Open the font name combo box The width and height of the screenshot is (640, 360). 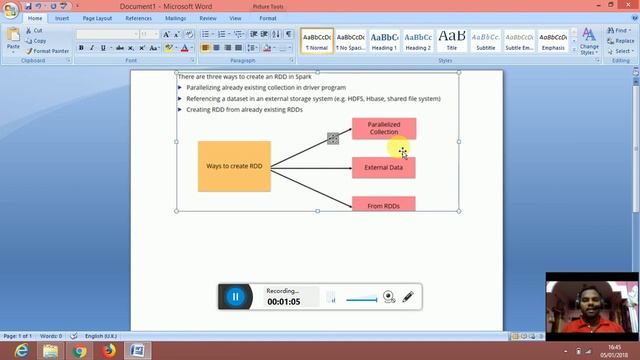coord(107,35)
